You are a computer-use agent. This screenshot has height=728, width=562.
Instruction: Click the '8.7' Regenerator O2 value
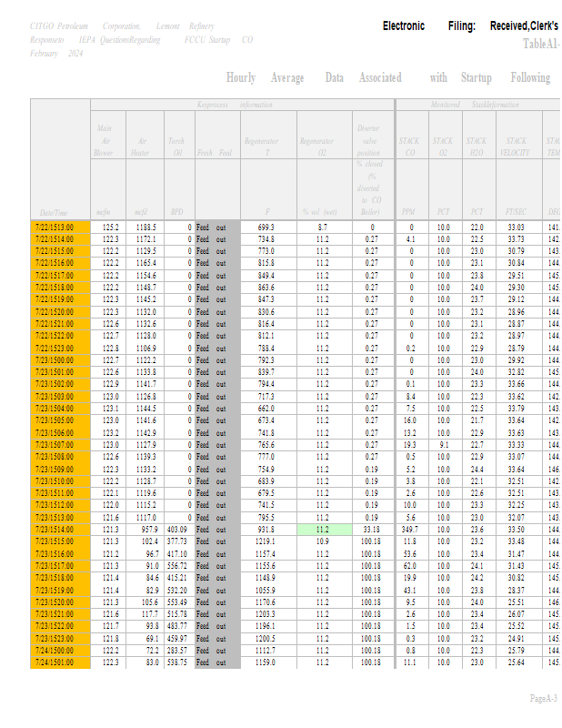(x=323, y=227)
